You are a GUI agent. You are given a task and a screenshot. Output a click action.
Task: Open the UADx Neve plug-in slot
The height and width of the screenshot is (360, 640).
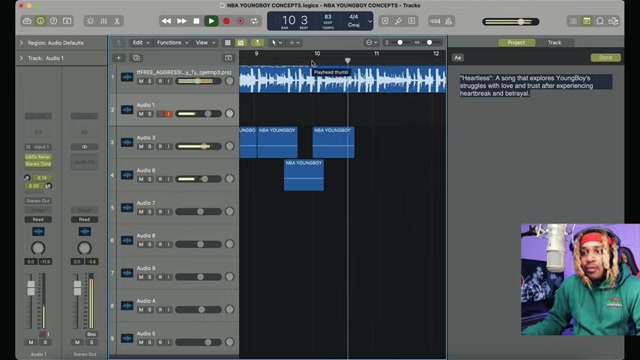pos(38,157)
